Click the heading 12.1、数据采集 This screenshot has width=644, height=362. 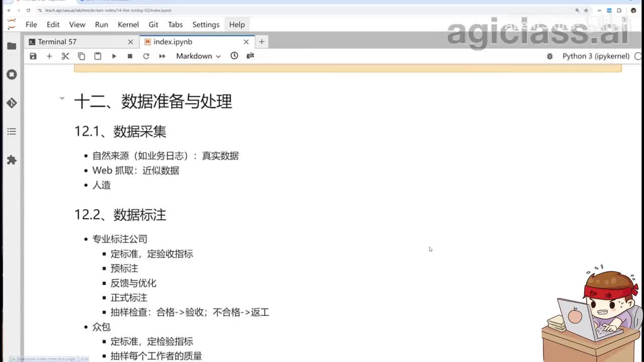[120, 132]
